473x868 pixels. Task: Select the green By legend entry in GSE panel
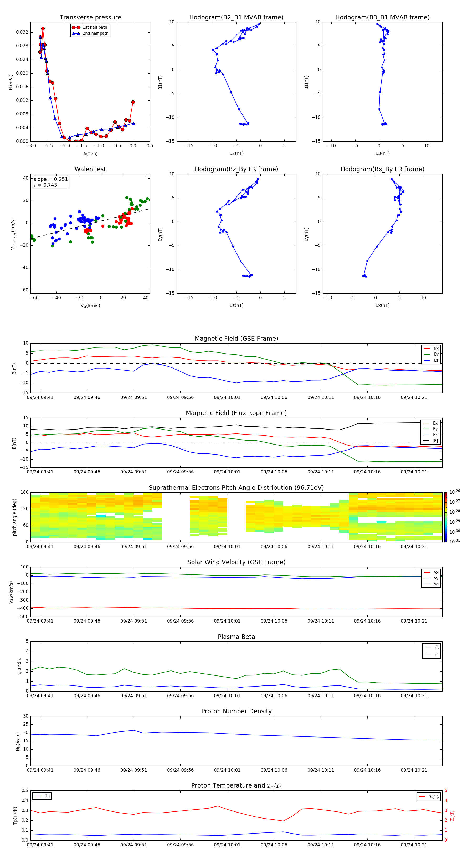click(431, 354)
